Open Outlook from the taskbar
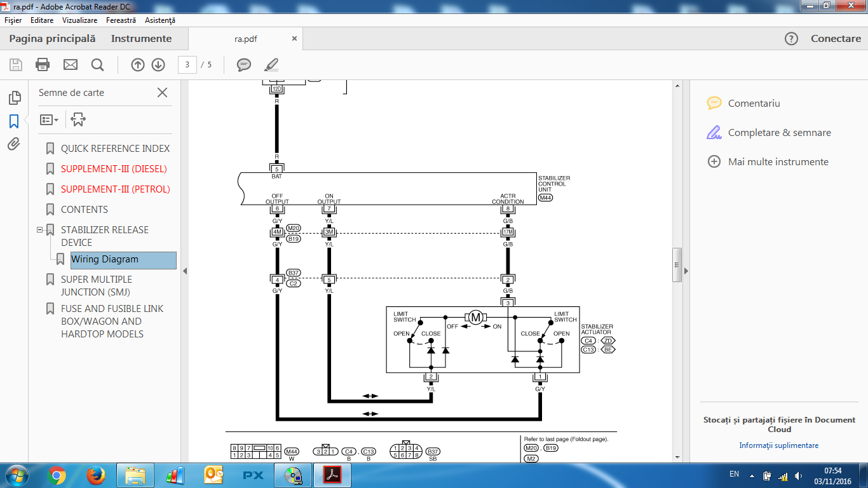The width and height of the screenshot is (868, 488). (x=214, y=475)
